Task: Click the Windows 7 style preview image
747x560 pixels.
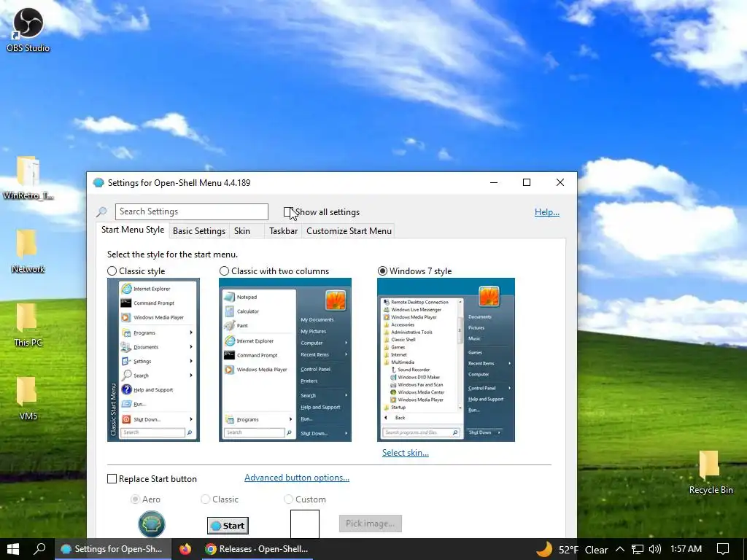Action: point(446,359)
